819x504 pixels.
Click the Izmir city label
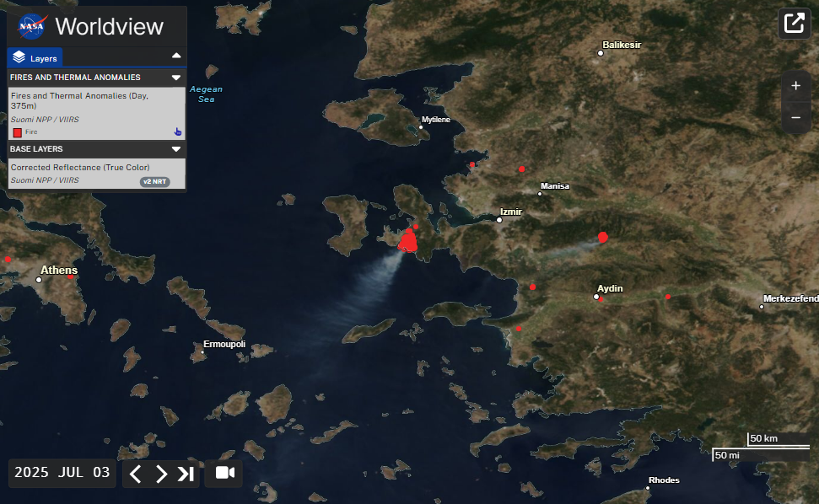511,212
